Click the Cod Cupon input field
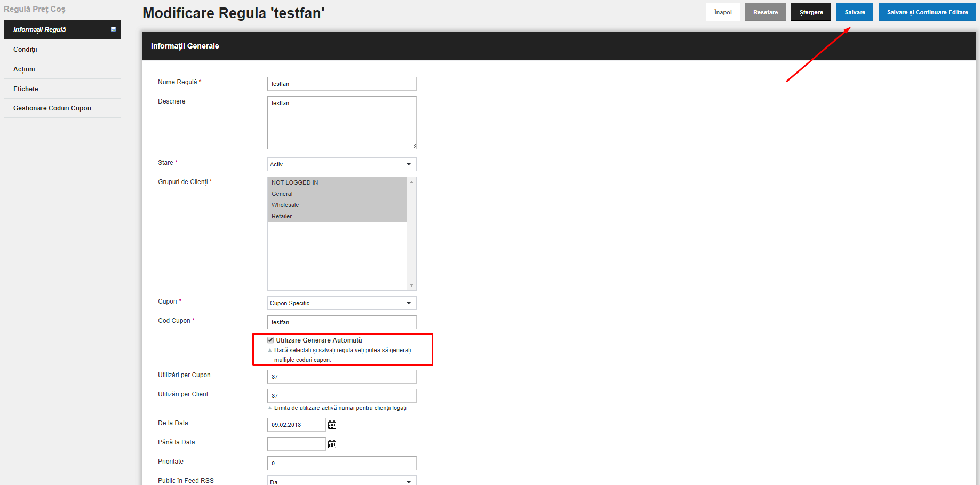The height and width of the screenshot is (485, 980). click(x=341, y=322)
